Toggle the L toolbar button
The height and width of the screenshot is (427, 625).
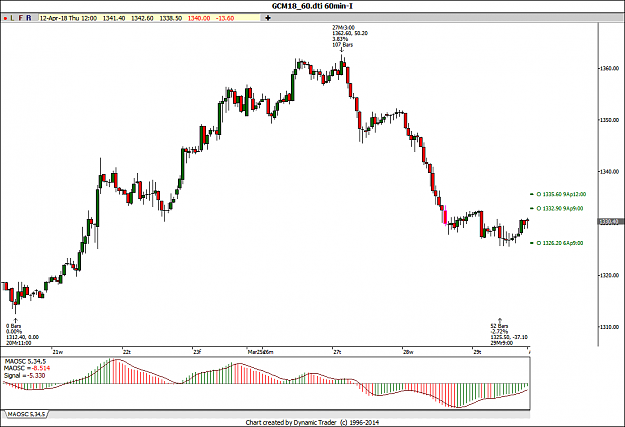(12, 18)
